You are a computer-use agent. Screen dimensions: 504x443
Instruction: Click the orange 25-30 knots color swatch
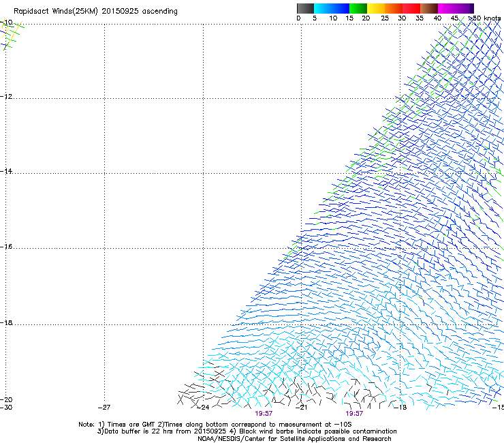pos(394,8)
